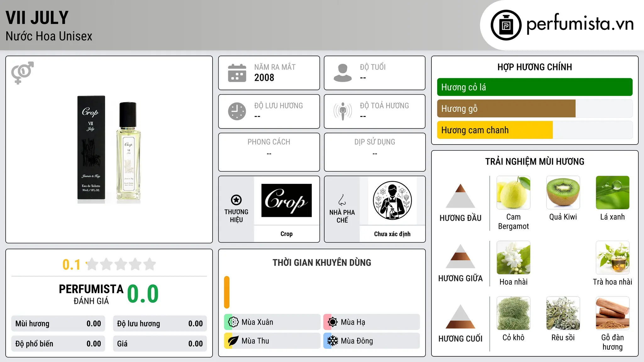Click the unisex gender symbol icon
Screen dimensions: 644x362
click(x=22, y=73)
